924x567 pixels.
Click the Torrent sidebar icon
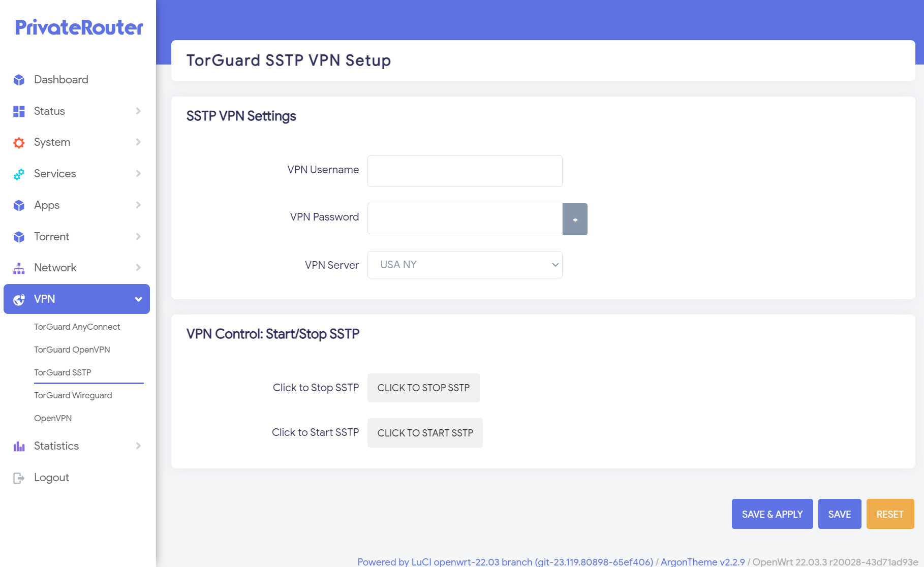click(19, 236)
